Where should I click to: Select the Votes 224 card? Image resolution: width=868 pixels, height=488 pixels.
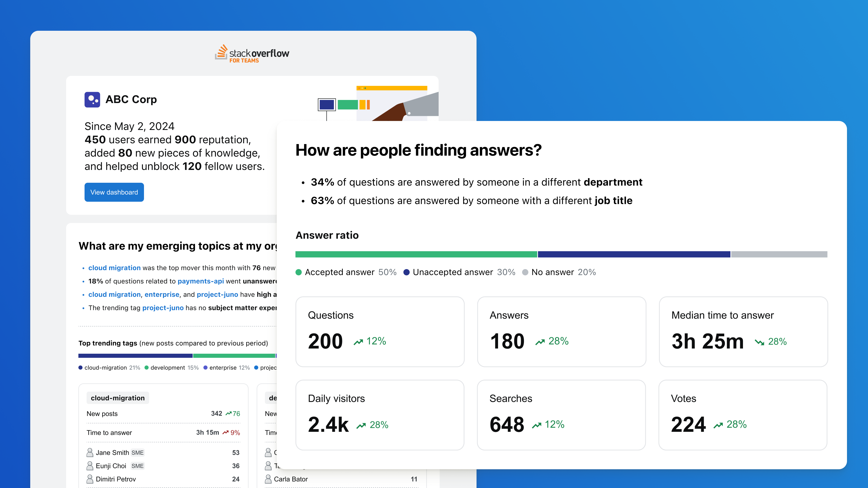[743, 415]
